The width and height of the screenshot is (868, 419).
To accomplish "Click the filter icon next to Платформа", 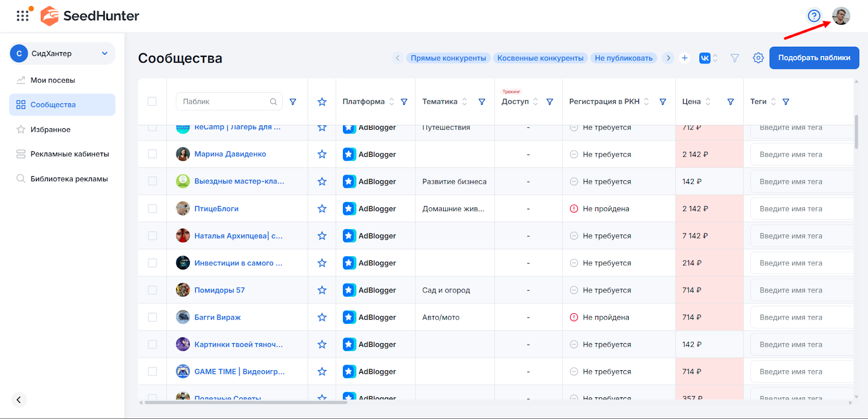I will pyautogui.click(x=404, y=102).
